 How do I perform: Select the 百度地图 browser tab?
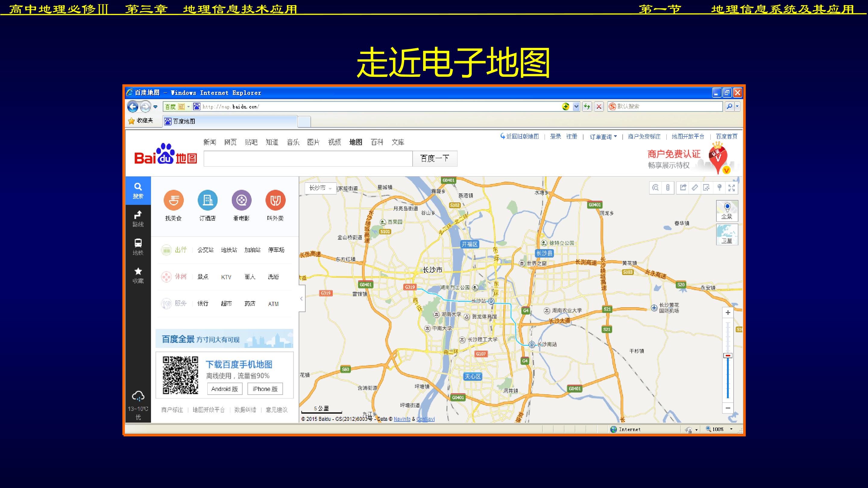click(230, 121)
